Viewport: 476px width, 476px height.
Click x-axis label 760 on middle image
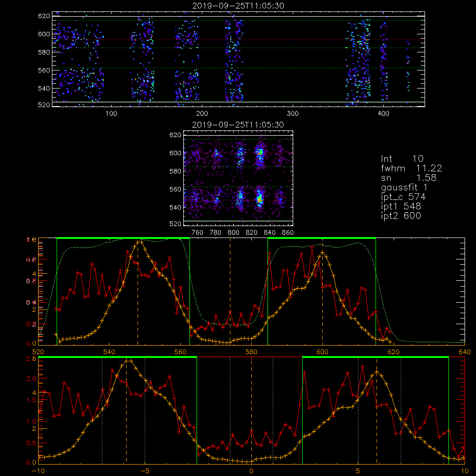click(198, 233)
